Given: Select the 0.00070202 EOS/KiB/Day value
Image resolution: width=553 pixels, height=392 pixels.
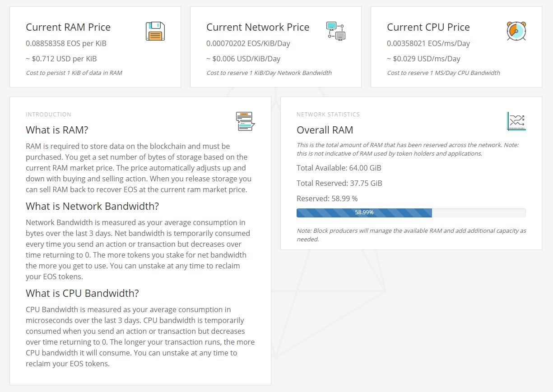Looking at the screenshot, I should pos(248,43).
